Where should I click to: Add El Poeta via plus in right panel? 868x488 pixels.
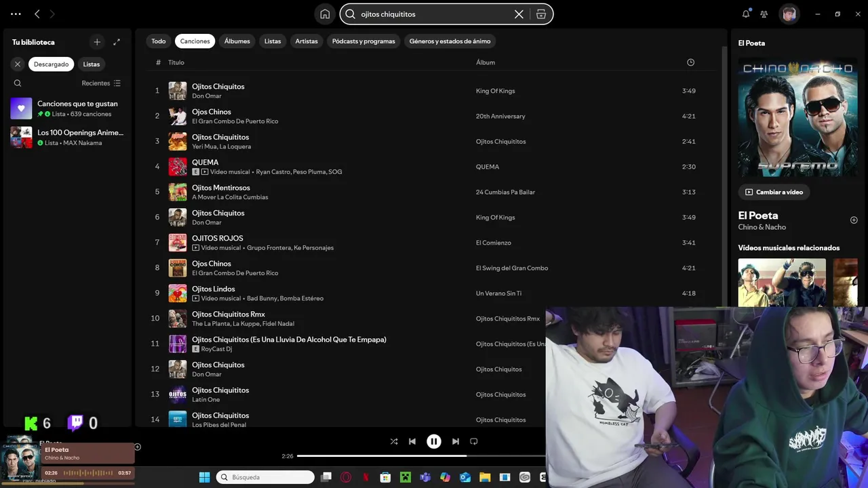coord(854,220)
